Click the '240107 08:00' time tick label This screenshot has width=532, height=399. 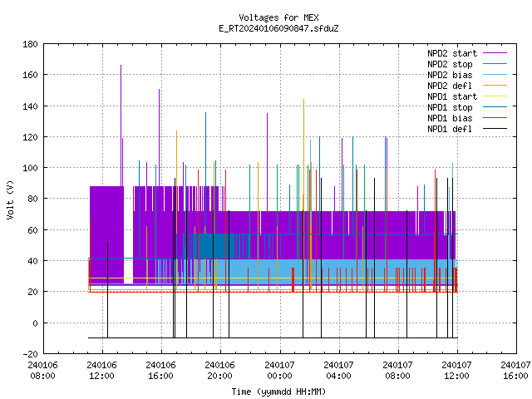pyautogui.click(x=397, y=371)
